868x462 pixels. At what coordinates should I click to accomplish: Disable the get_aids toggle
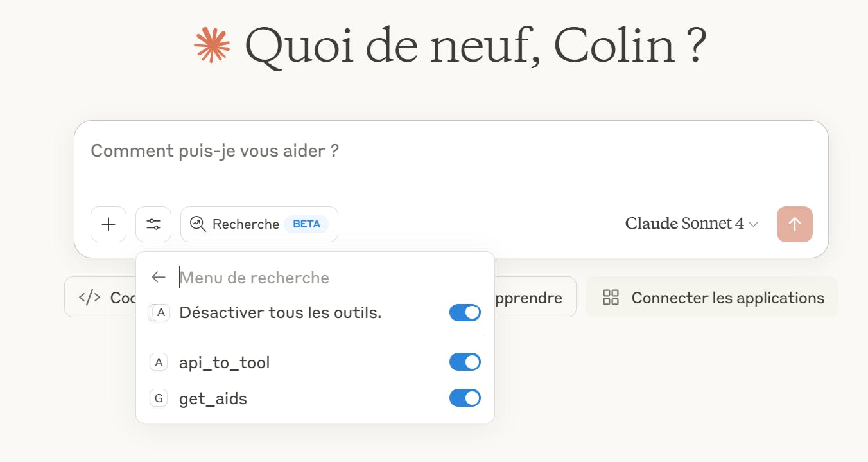coord(465,398)
